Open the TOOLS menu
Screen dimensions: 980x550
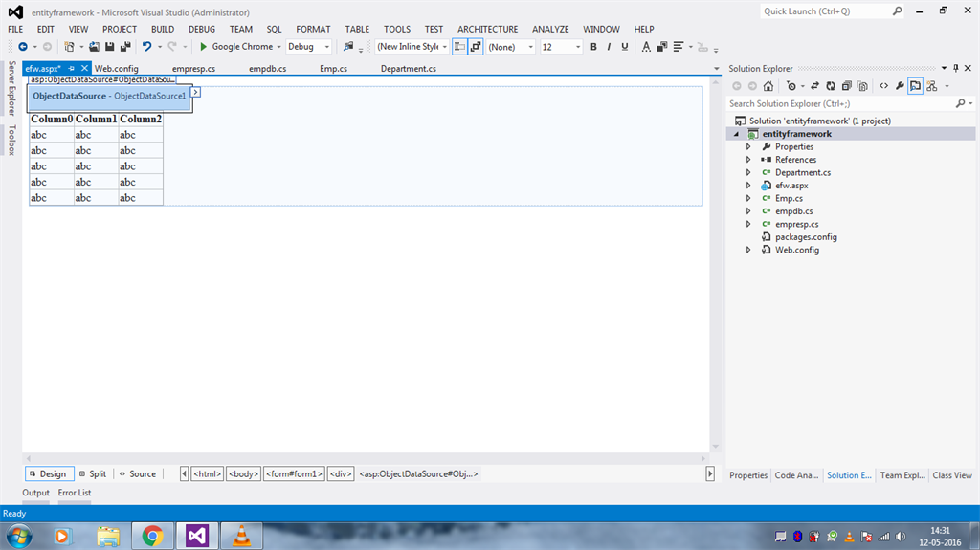pyautogui.click(x=397, y=29)
